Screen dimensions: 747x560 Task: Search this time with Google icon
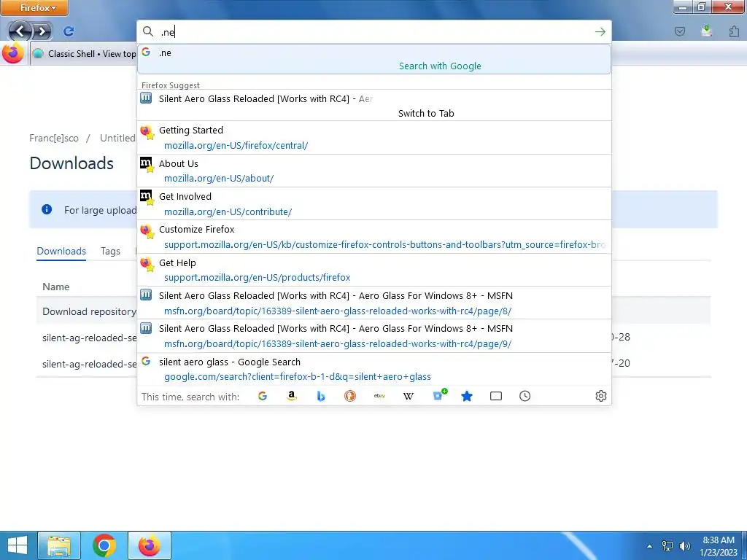[x=263, y=396]
